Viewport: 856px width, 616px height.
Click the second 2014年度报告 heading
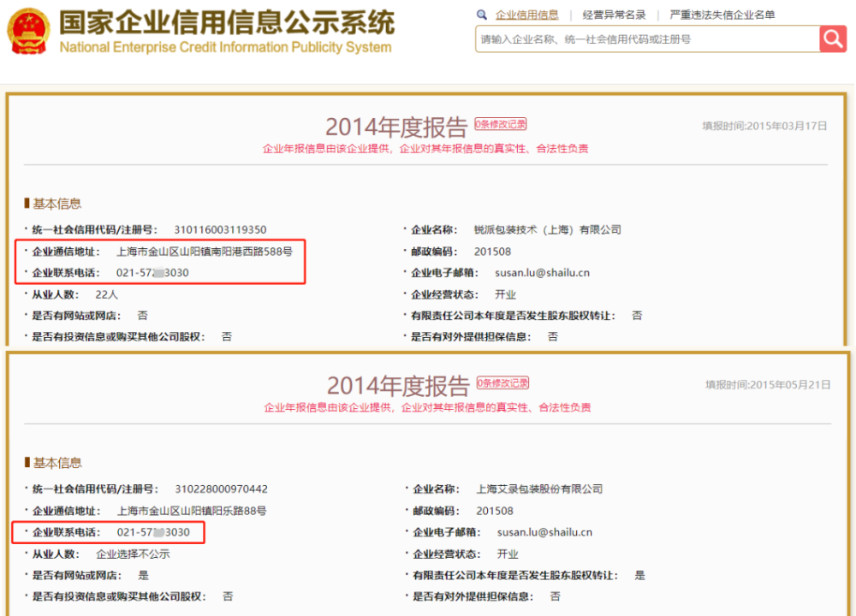pos(398,386)
